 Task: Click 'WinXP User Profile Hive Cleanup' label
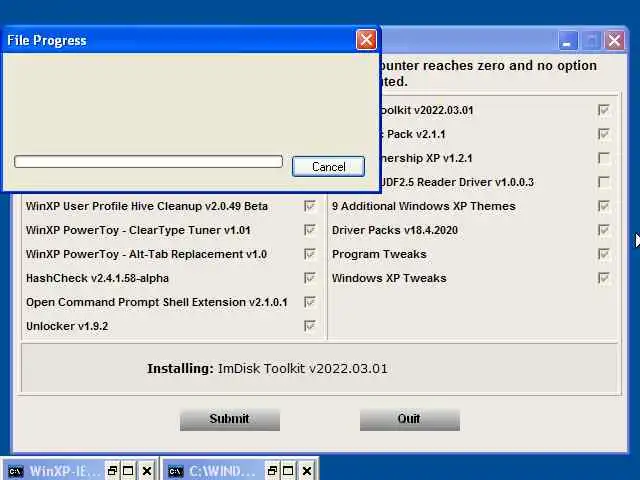pos(147,206)
